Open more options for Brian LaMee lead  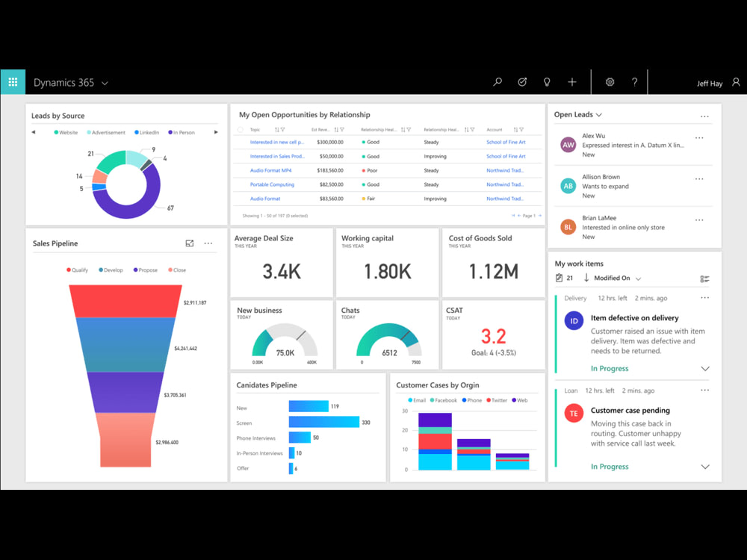699,220
